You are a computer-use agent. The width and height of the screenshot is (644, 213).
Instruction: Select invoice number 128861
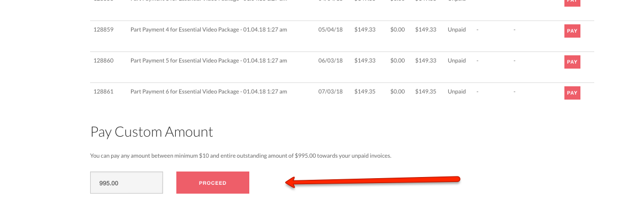click(103, 91)
